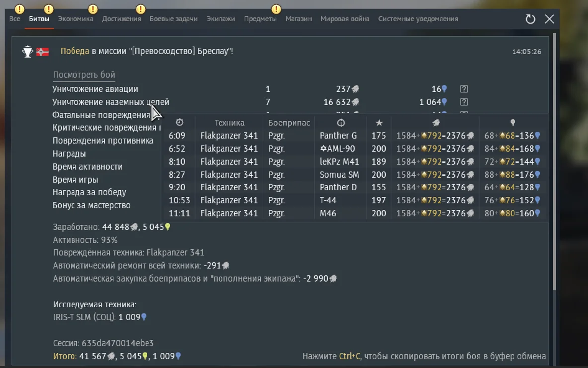This screenshot has height=368, width=588.
Task: Click the IRIS-T SLM research entry
Action: coord(100,317)
